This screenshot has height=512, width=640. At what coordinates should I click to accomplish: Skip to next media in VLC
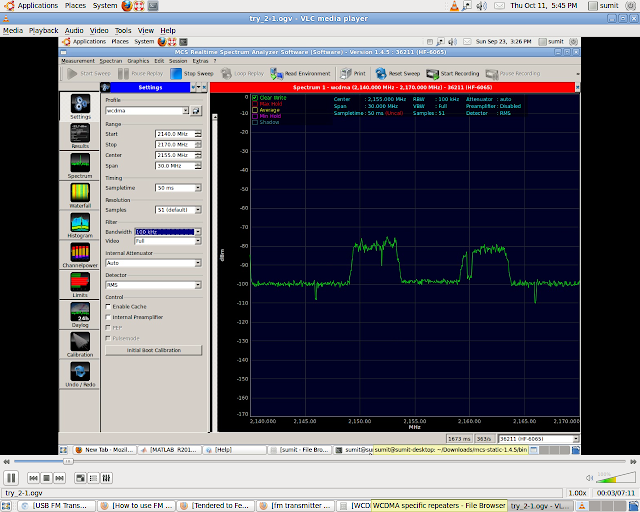[x=60, y=478]
